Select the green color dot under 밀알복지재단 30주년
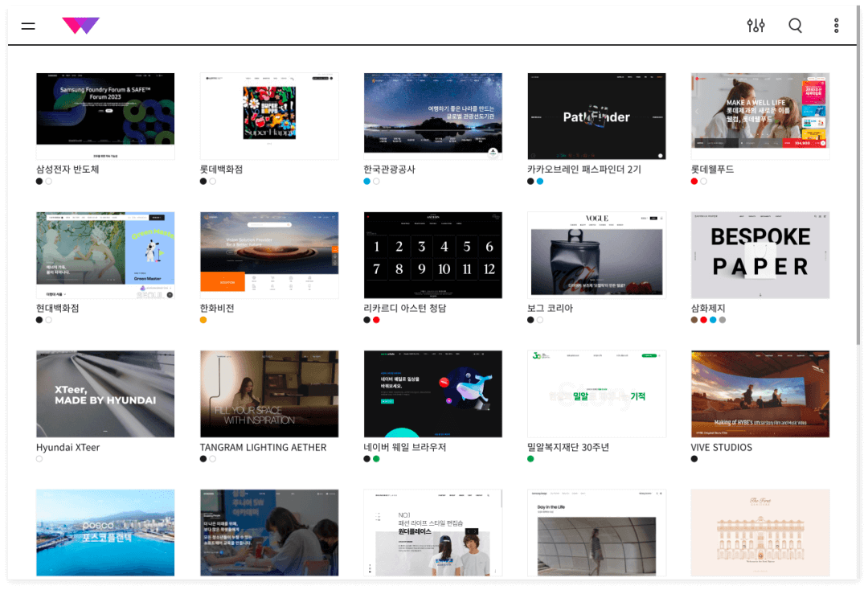Viewport: 868px width, 590px height. [530, 459]
